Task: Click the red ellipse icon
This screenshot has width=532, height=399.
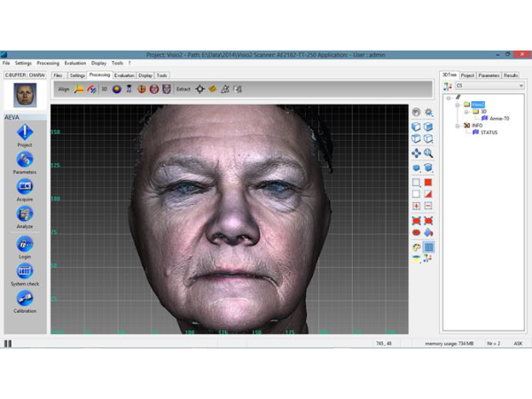Action: coord(417,232)
